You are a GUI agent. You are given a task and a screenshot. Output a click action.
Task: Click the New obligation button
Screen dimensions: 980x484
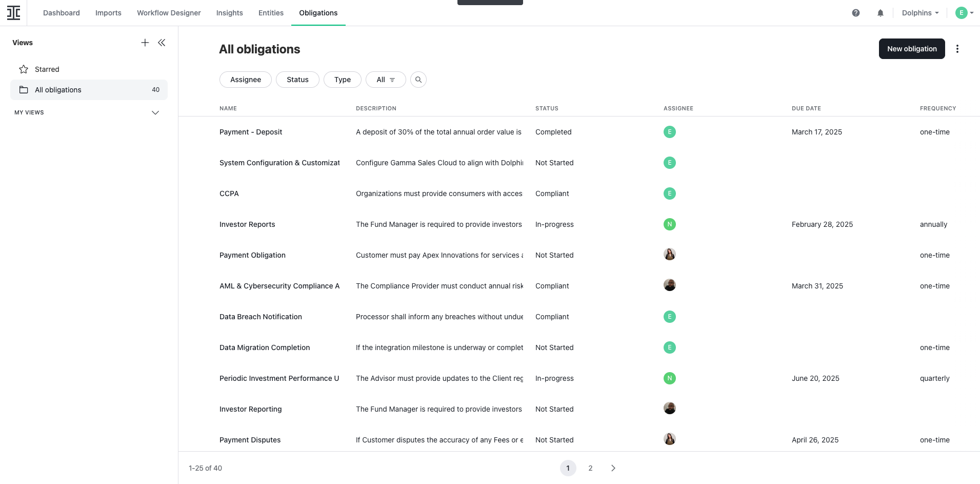coord(912,49)
